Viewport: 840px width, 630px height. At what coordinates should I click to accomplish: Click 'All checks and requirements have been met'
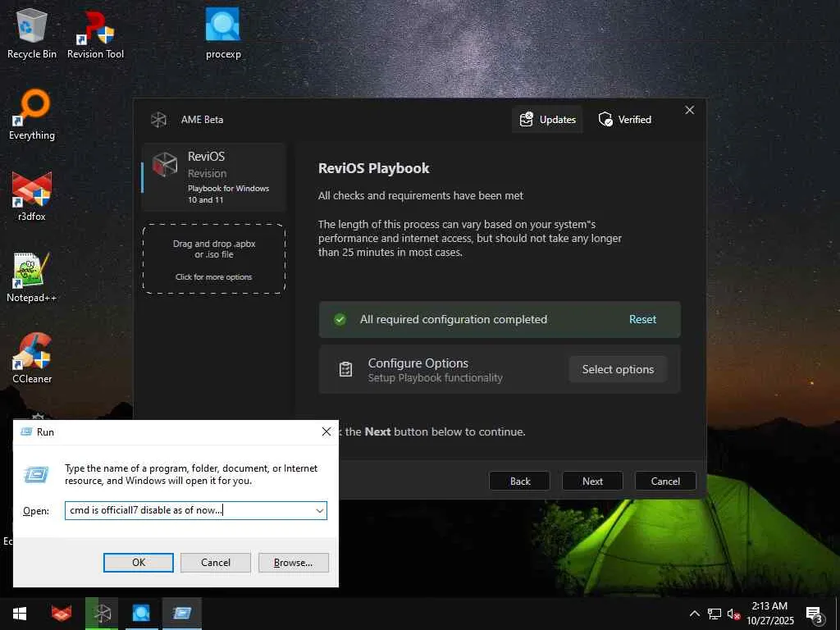coord(421,195)
